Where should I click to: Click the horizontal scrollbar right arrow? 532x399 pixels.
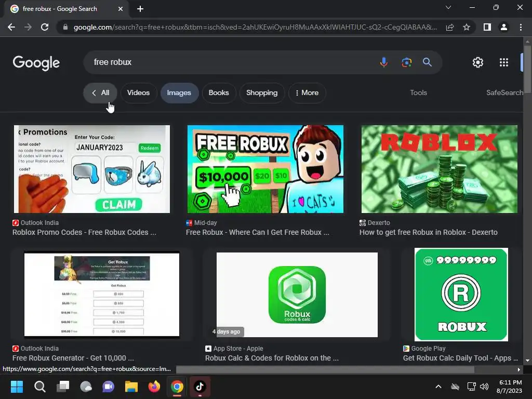519,369
